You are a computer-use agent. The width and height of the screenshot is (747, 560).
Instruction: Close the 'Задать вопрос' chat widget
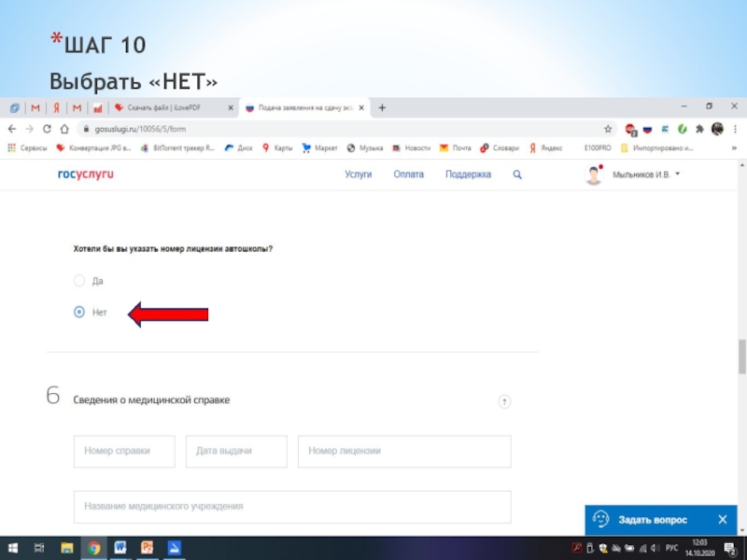[x=722, y=520]
